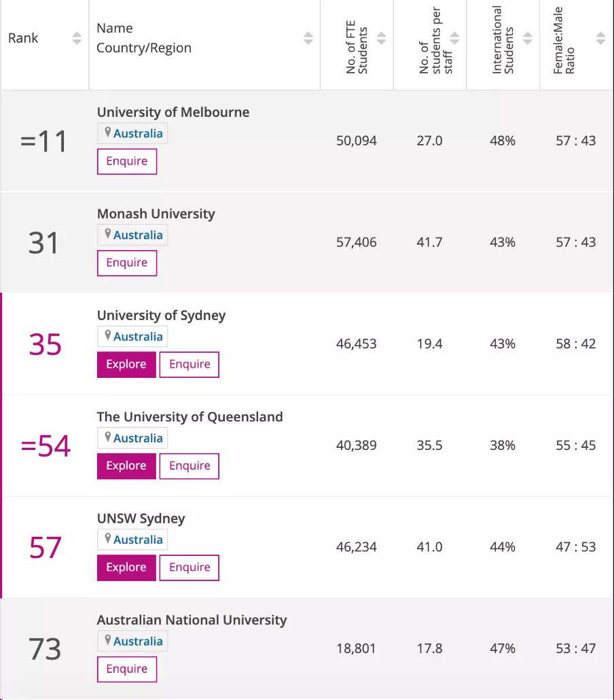
Task: Sort by students per staff arrows
Action: [454, 39]
